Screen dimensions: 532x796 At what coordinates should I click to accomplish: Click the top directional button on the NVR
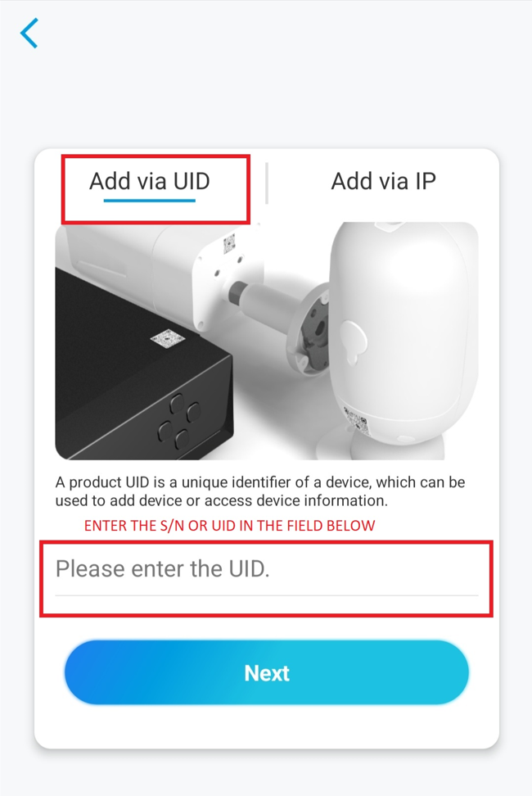[177, 404]
